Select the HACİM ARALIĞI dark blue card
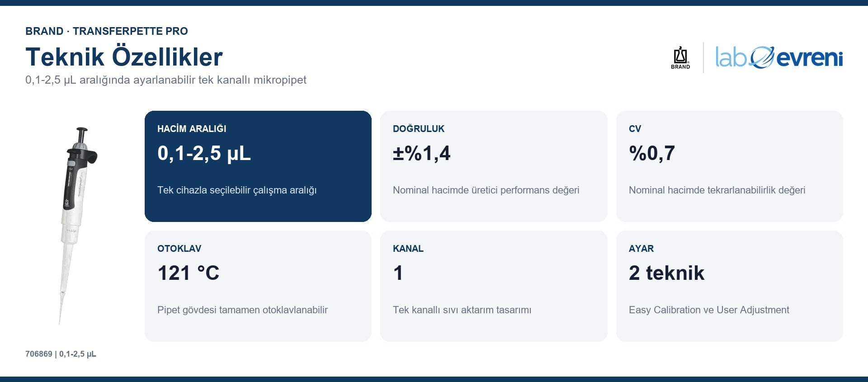 258,166
